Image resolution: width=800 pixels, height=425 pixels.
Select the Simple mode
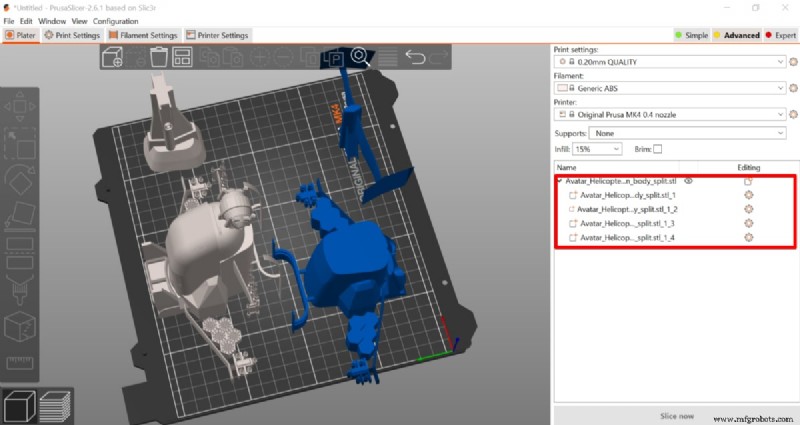pos(692,35)
